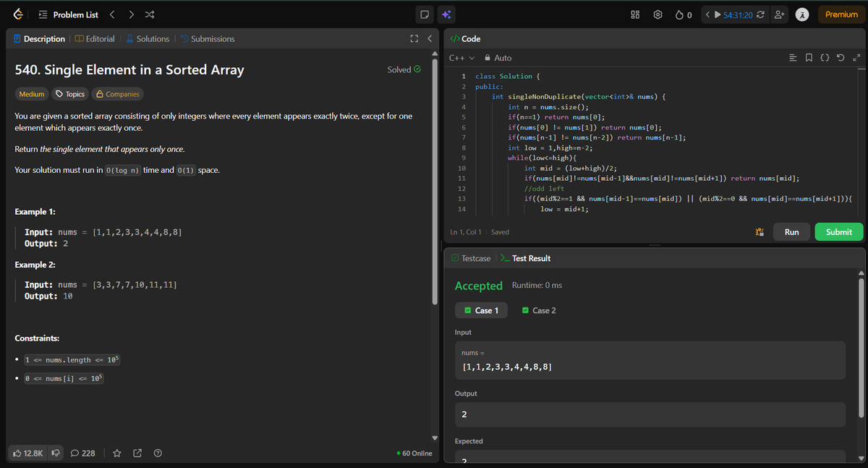Select Case 1 result
Screen dimensions: 868x468
(x=481, y=310)
